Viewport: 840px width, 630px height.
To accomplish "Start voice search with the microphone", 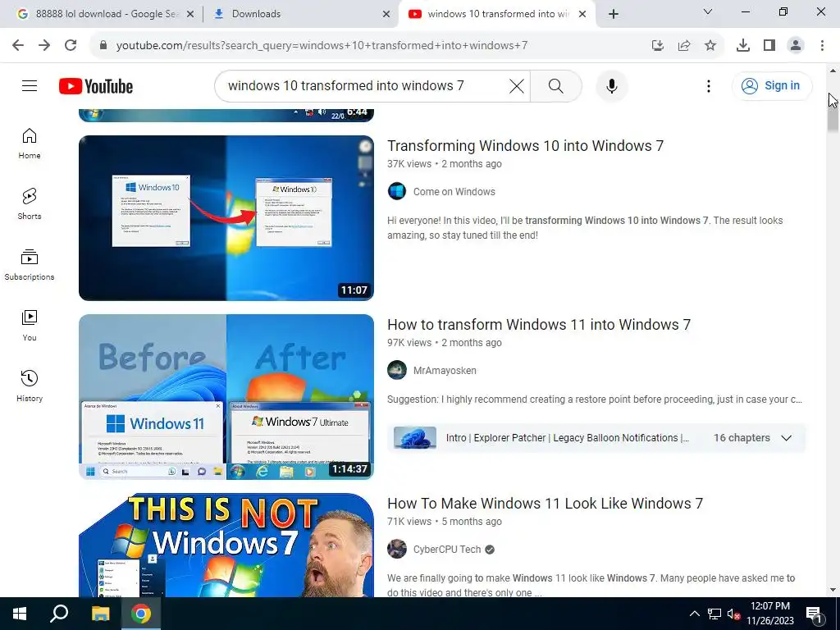I will (x=611, y=85).
